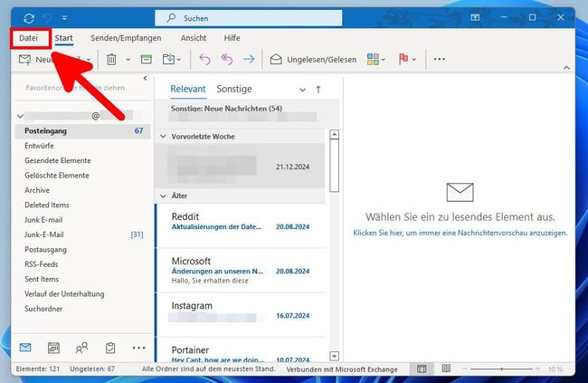Collapse the Älter message group
The height and width of the screenshot is (383, 588).
point(163,196)
